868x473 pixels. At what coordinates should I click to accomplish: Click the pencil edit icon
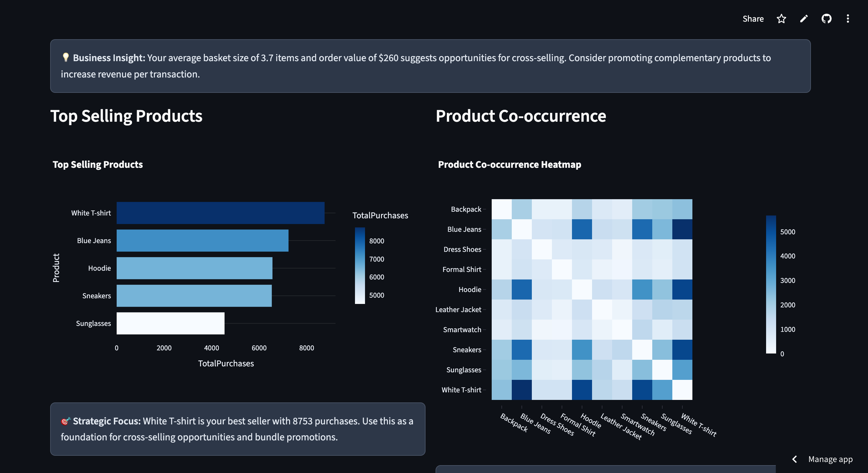[x=804, y=19]
